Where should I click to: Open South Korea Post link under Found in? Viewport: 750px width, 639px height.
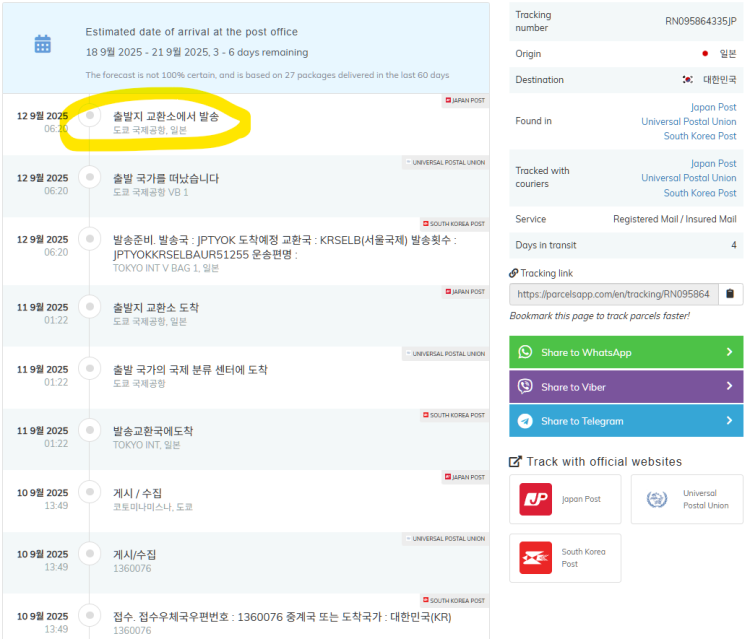pyautogui.click(x=700, y=136)
